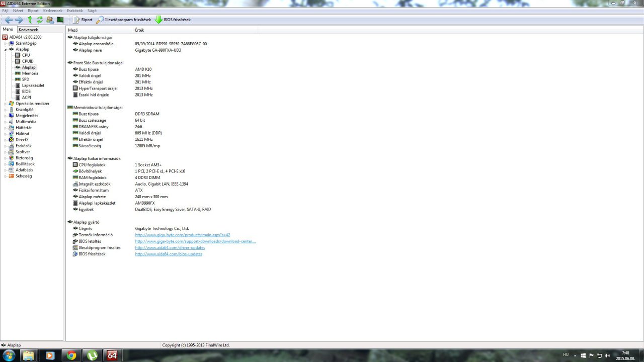
Task: Expand the Háttértár node
Action: [6, 128]
